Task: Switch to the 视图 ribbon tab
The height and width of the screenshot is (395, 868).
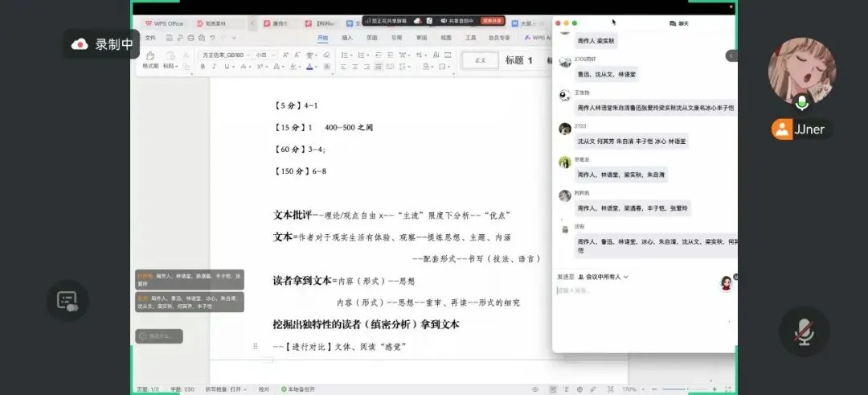Action: 446,38
